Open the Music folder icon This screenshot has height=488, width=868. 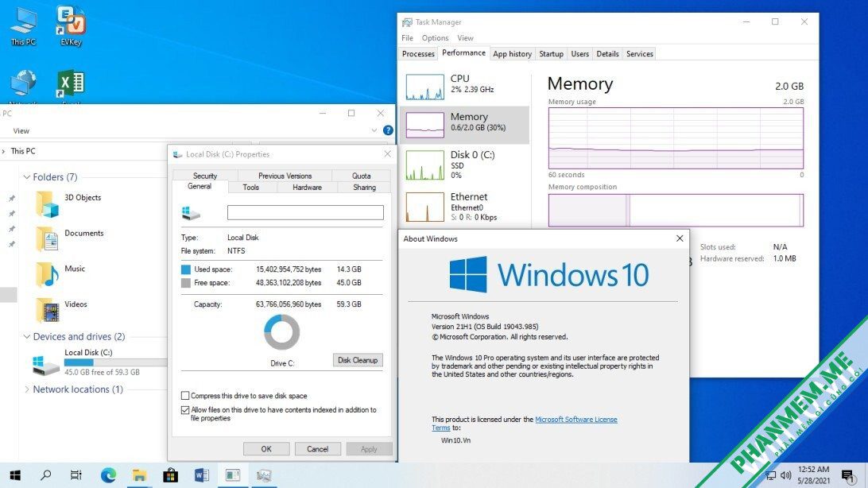[47, 274]
